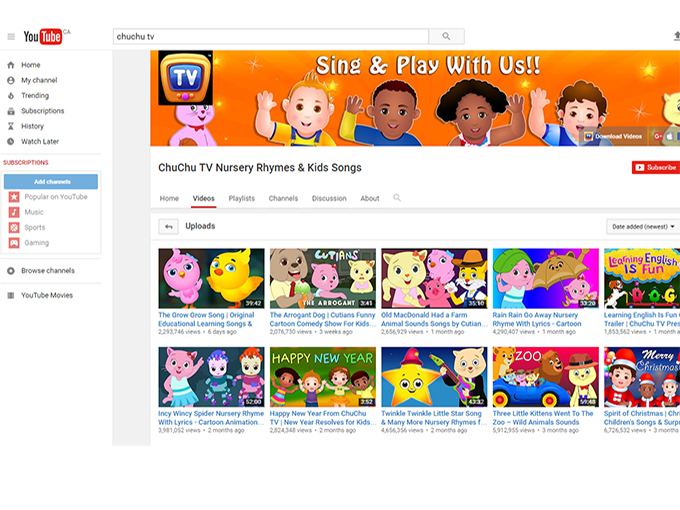The height and width of the screenshot is (510, 680).
Task: Click the SUBSCRIPTIONS section header
Action: click(x=26, y=163)
